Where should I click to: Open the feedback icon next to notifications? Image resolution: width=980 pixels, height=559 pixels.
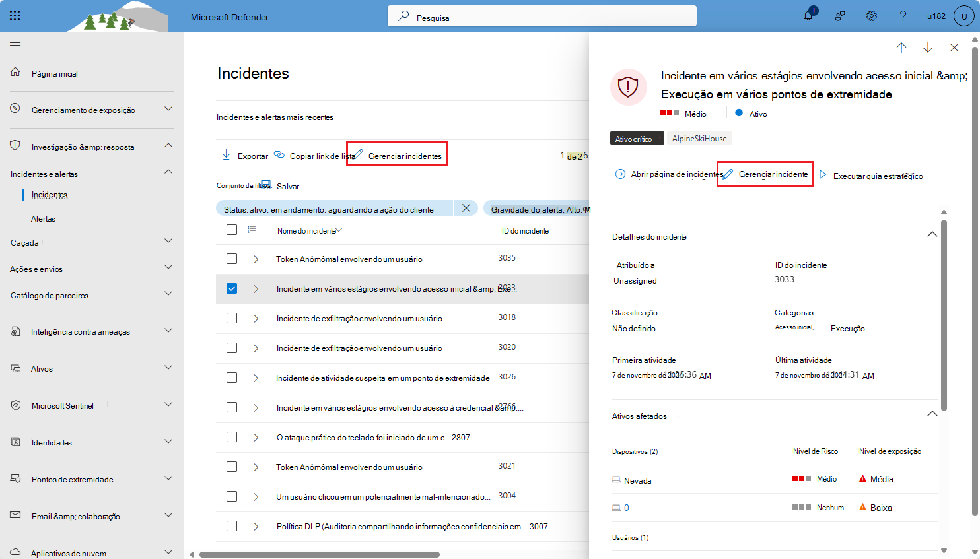click(839, 16)
